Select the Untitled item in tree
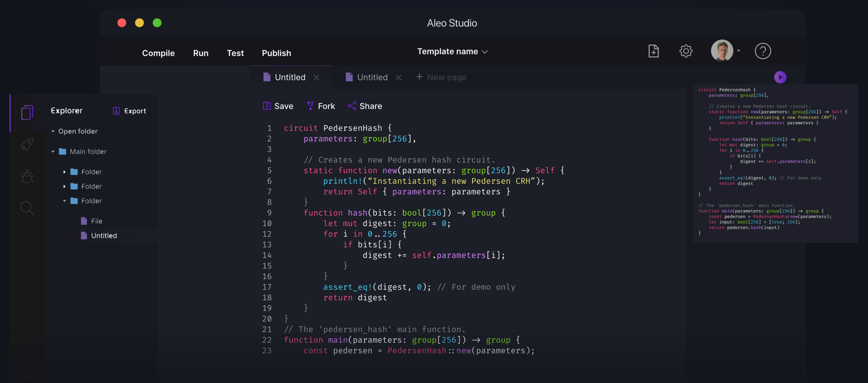The width and height of the screenshot is (868, 383). tap(104, 235)
